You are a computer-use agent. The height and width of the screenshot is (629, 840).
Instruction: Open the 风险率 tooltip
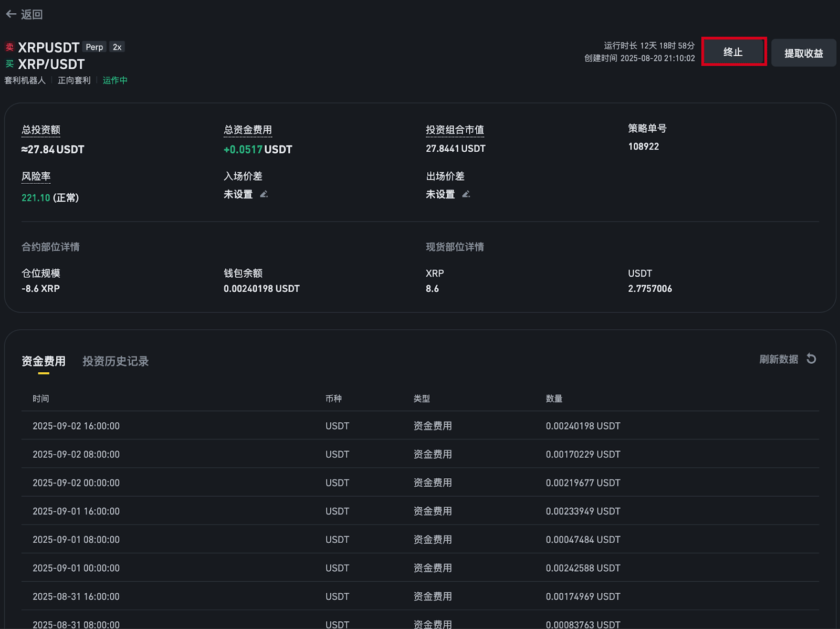[36, 176]
